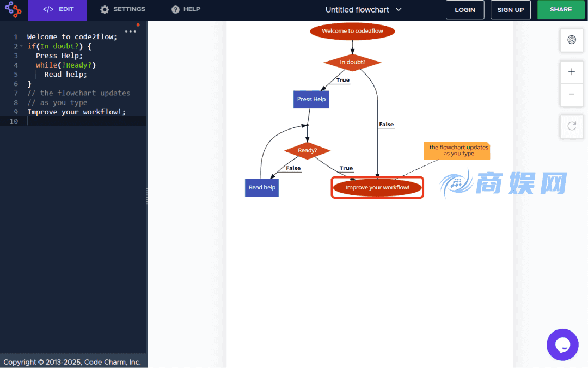Zoom out with the minus button
Viewport: 588px width, 368px height.
click(572, 94)
